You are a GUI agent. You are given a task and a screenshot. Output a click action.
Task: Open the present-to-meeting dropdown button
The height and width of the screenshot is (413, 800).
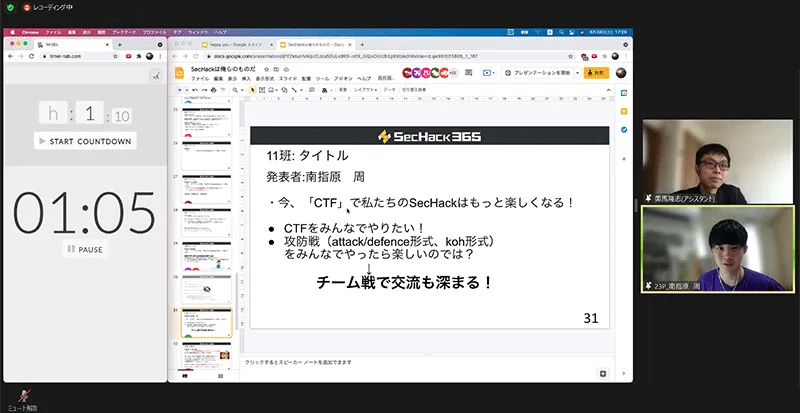coord(488,73)
